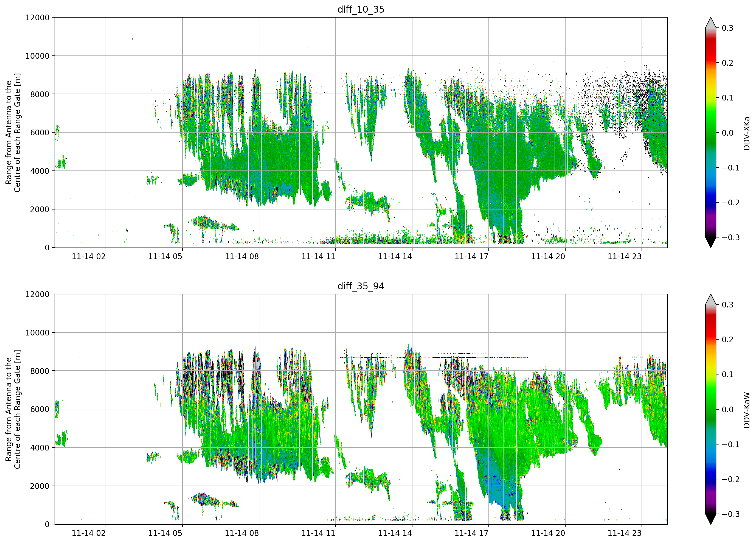Click the DDV-KaW colorbar gradient

711,409
